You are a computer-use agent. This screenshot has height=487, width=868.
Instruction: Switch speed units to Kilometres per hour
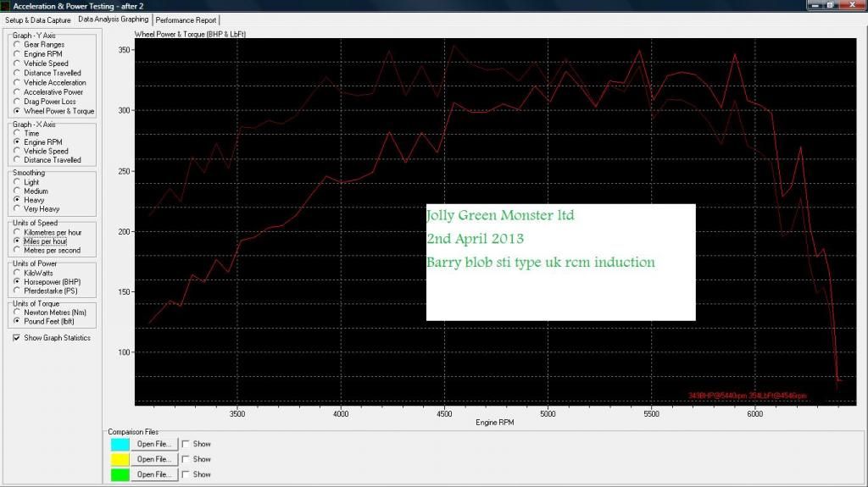point(18,232)
